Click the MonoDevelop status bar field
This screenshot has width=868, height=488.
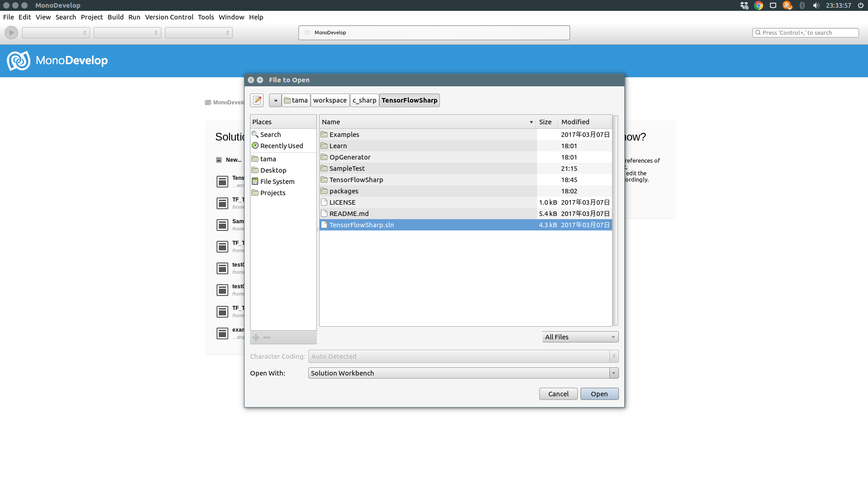point(434,33)
